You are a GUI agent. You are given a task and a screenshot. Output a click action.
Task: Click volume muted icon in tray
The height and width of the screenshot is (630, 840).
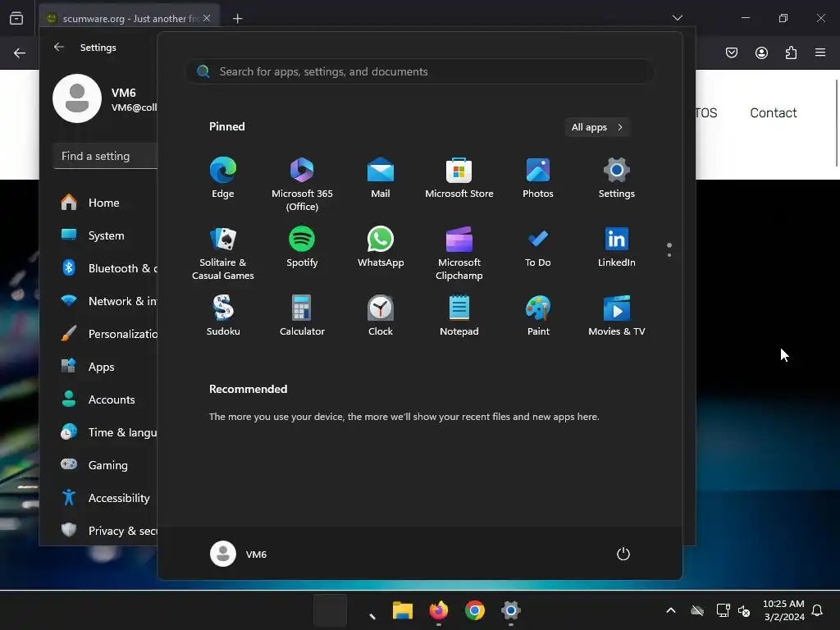point(744,610)
